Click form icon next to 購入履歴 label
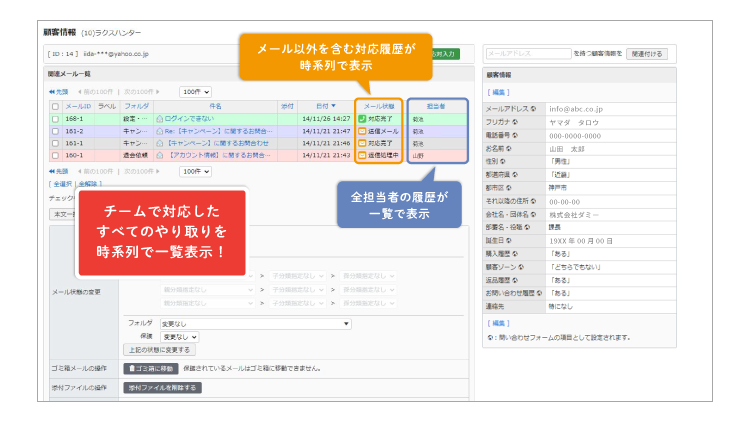 tap(515, 254)
